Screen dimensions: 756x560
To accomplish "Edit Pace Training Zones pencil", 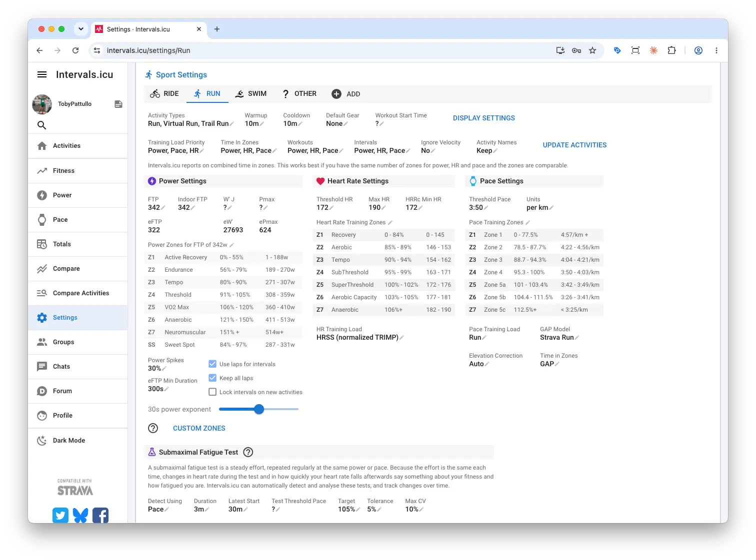I will coord(527,222).
